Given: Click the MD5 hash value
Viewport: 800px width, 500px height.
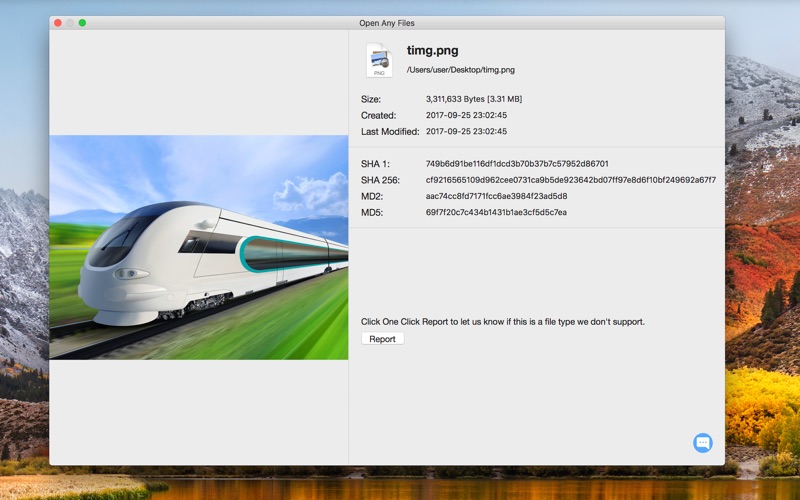Looking at the screenshot, I should click(x=496, y=212).
